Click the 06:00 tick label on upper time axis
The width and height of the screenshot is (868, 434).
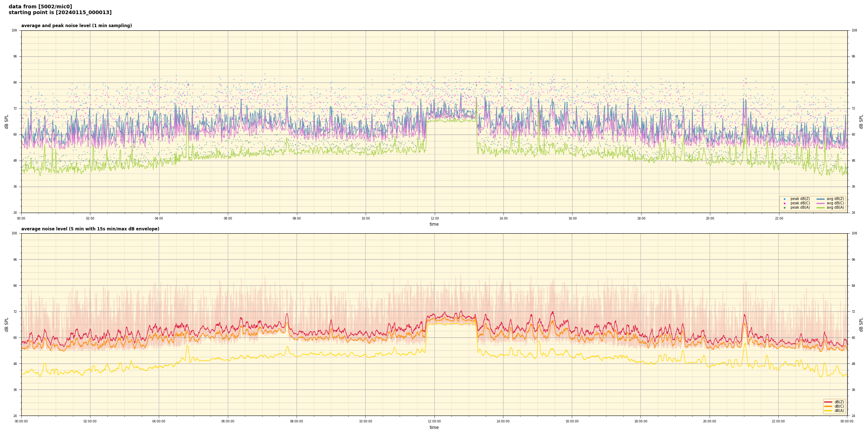[228, 218]
